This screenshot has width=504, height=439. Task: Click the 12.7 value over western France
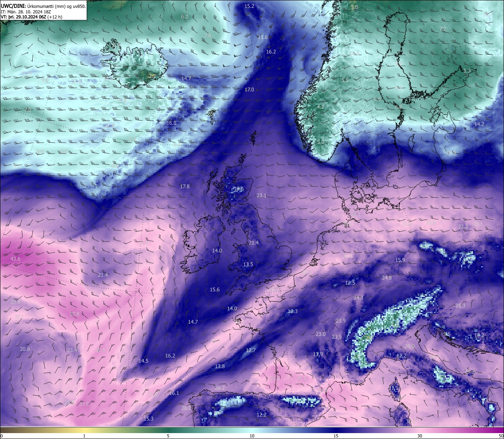[x=251, y=350]
